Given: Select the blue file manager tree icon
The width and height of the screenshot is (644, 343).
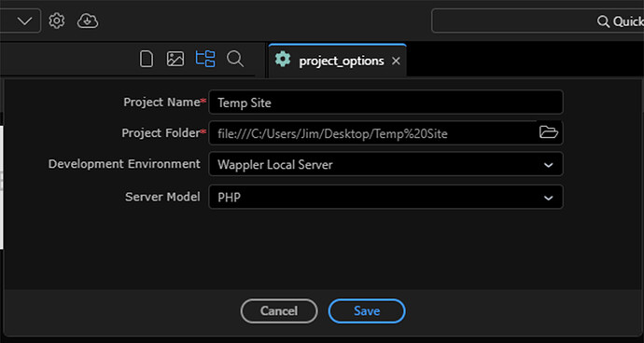Looking at the screenshot, I should coord(205,59).
